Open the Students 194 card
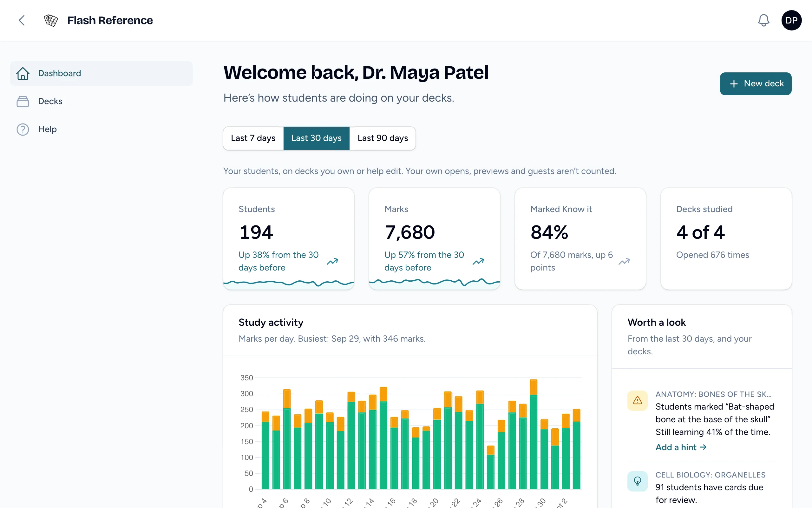 click(289, 238)
